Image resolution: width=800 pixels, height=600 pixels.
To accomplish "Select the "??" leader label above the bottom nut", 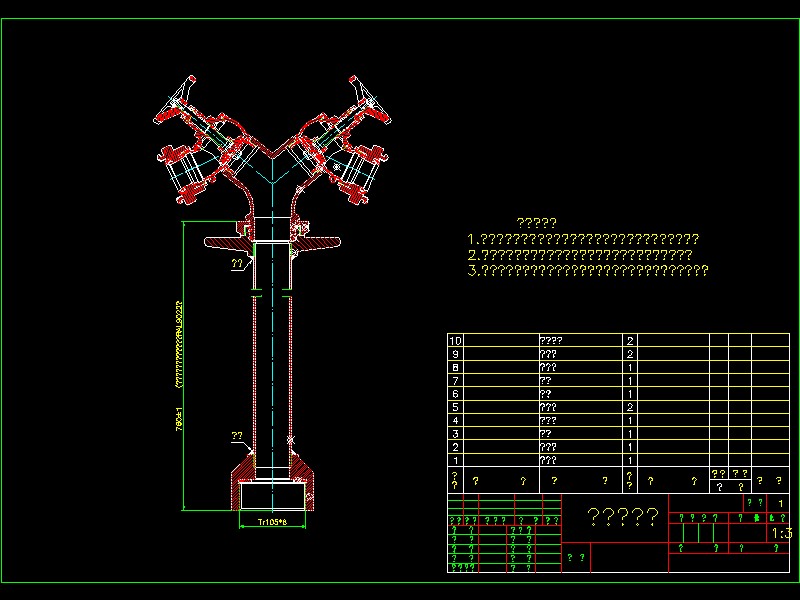I will pyautogui.click(x=237, y=436).
